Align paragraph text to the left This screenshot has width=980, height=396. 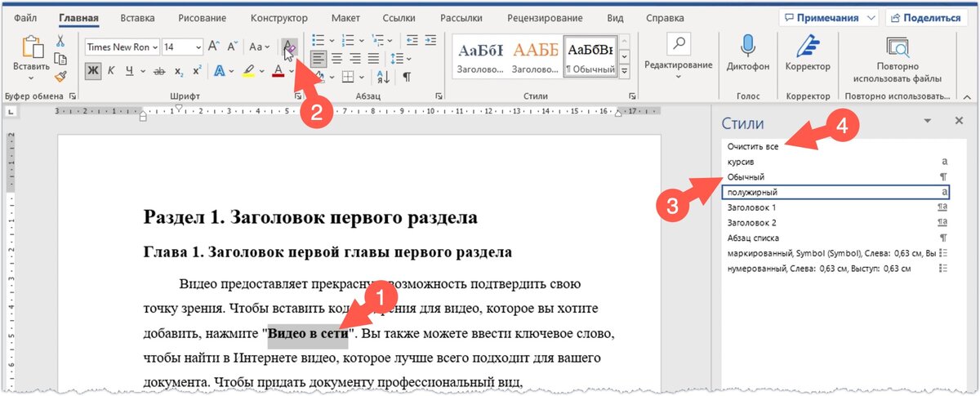click(318, 58)
